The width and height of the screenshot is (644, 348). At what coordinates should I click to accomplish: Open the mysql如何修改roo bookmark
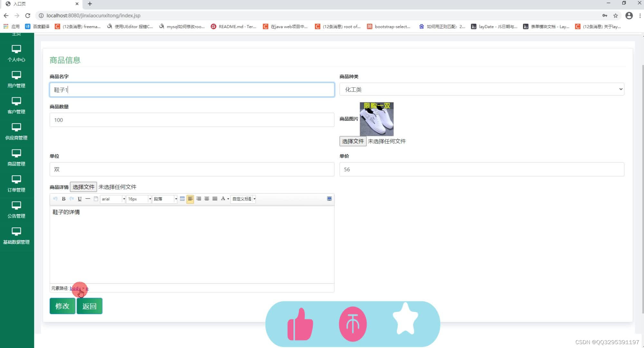point(182,26)
